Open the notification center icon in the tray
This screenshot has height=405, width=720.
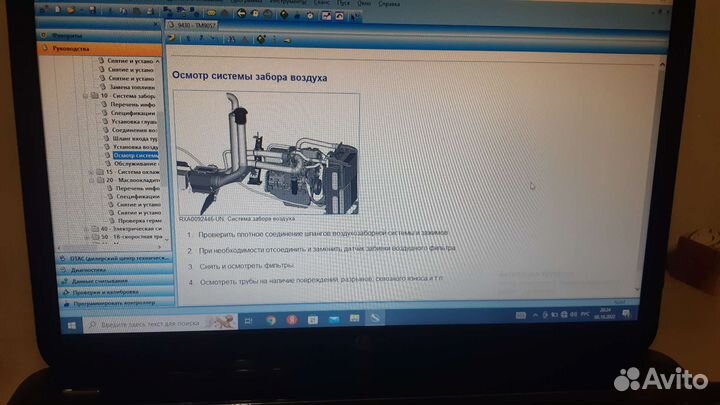626,314
